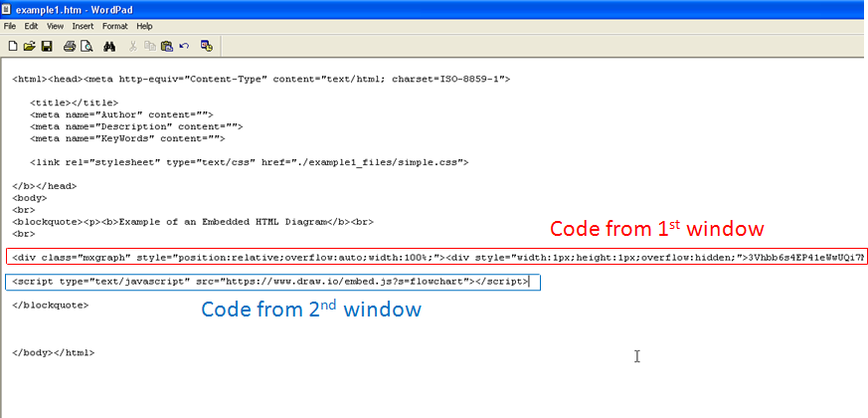This screenshot has width=868, height=418.
Task: Open the Format menu
Action: pyautogui.click(x=114, y=26)
